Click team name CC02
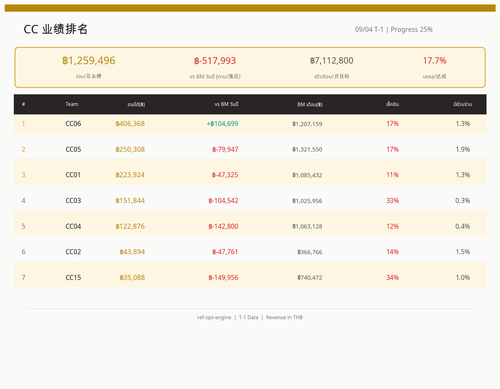Screen dimensions: 500x389 tap(73, 252)
